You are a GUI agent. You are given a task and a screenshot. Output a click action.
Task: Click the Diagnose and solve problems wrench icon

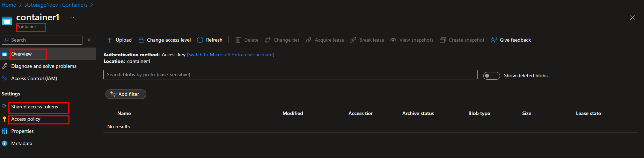click(5, 66)
